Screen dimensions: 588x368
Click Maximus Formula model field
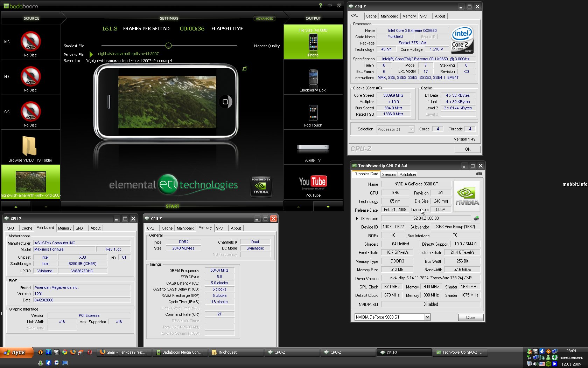point(64,250)
